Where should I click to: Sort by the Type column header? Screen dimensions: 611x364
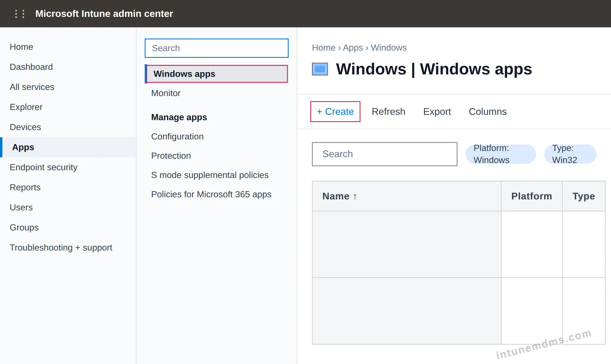584,196
